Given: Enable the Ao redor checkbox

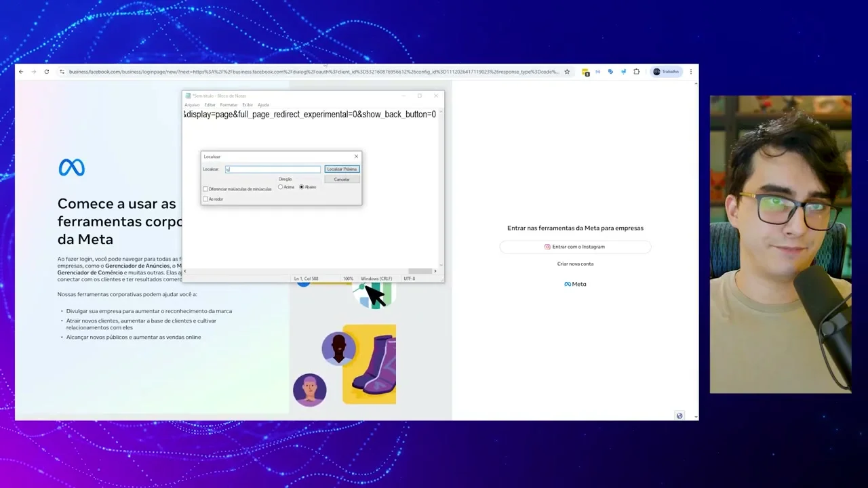Looking at the screenshot, I should tap(205, 199).
